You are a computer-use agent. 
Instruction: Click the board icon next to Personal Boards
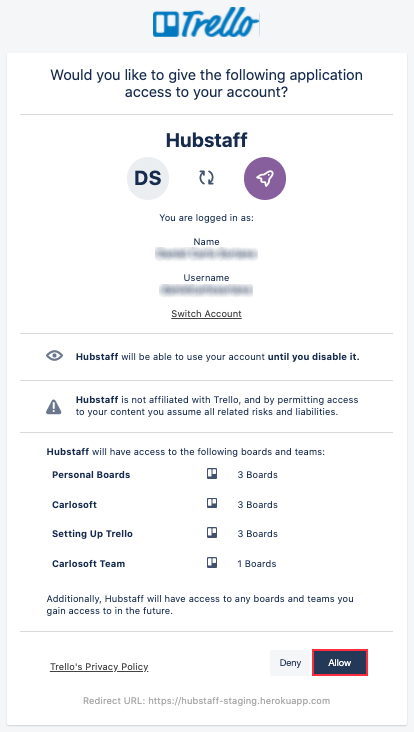212,474
